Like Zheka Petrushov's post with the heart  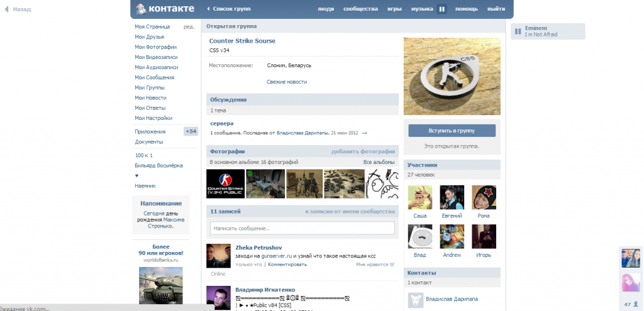(392, 265)
